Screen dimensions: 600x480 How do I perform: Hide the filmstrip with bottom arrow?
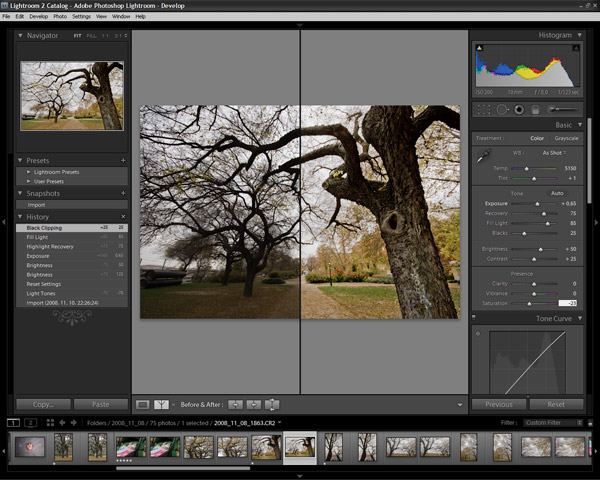pos(300,476)
